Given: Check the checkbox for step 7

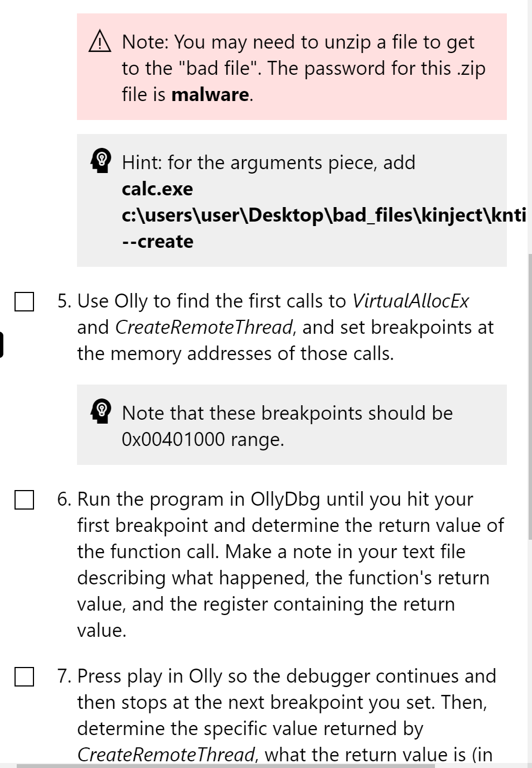Looking at the screenshot, I should click(x=25, y=677).
